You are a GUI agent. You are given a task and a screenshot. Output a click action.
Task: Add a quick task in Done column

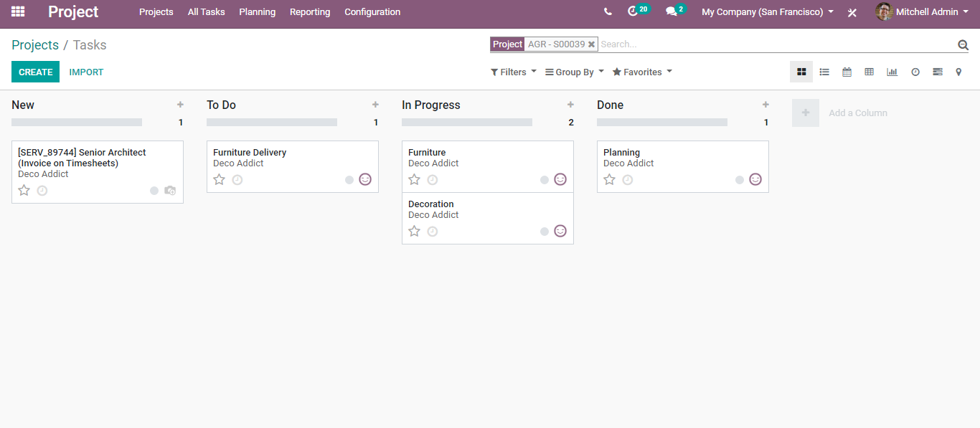[x=765, y=105]
